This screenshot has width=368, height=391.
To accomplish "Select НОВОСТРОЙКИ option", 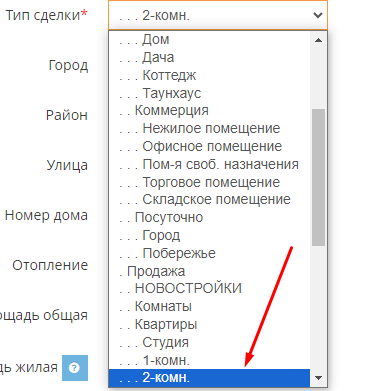I will click(x=209, y=289).
